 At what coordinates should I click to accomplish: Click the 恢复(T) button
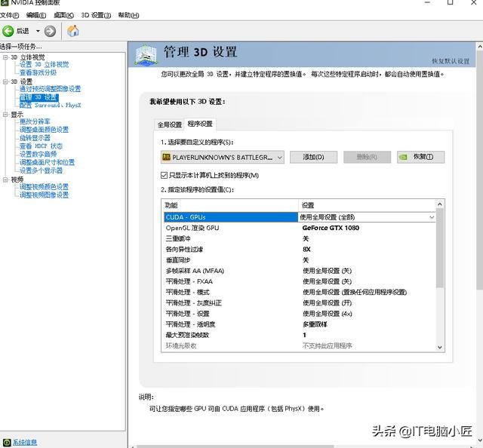tap(421, 157)
